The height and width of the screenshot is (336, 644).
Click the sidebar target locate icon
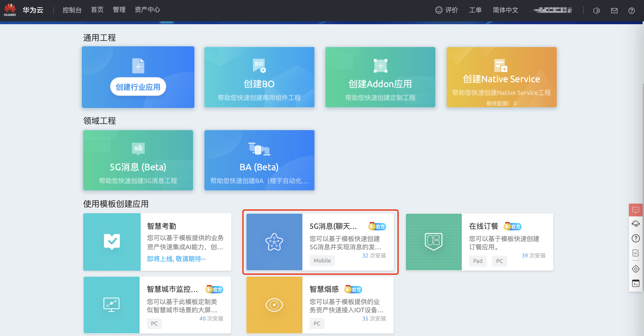tap(636, 269)
